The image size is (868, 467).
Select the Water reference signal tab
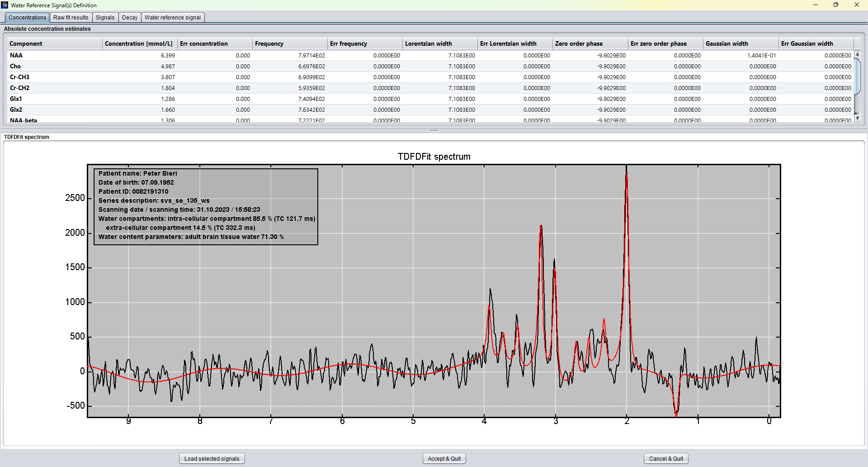[x=173, y=18]
